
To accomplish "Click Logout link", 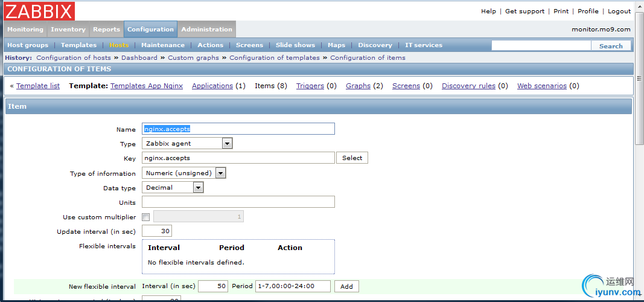I will click(x=619, y=11).
